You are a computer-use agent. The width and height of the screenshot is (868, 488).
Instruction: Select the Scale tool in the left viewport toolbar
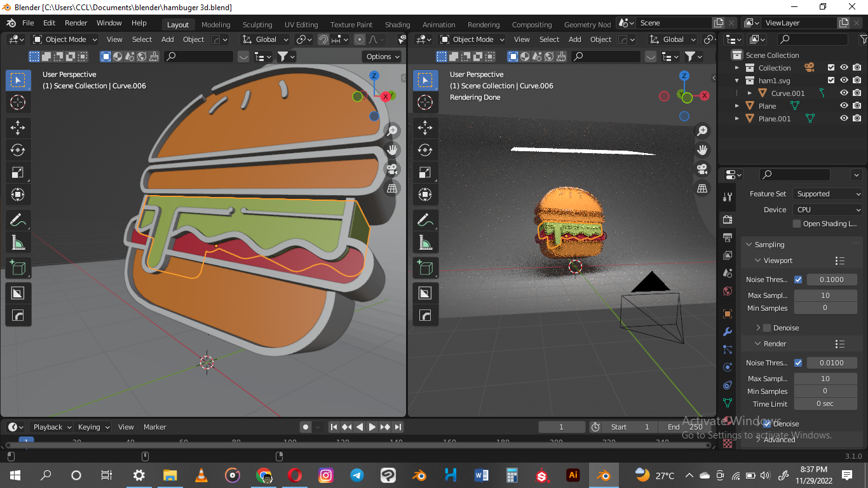18,172
